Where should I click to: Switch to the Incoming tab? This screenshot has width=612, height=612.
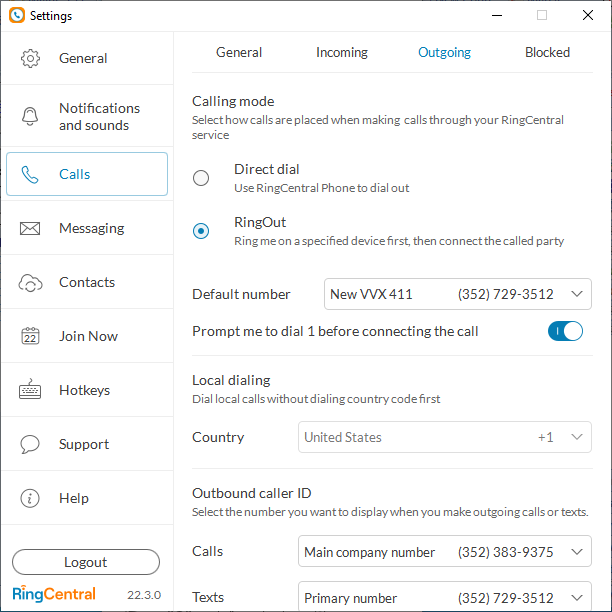(342, 52)
